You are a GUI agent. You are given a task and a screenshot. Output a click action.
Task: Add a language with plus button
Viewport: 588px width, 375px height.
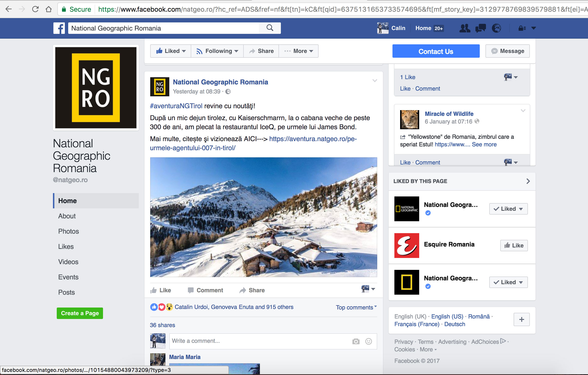point(521,319)
